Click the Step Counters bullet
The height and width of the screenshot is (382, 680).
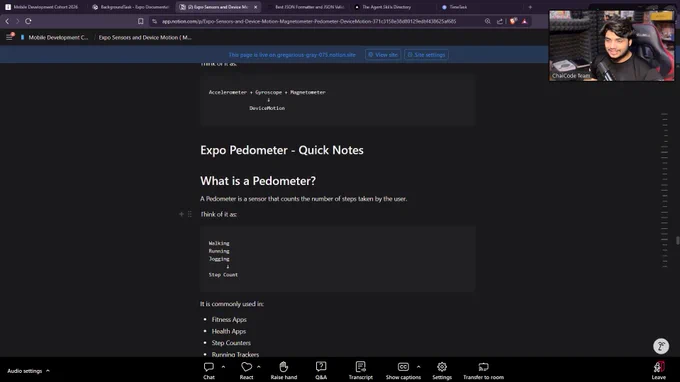231,343
